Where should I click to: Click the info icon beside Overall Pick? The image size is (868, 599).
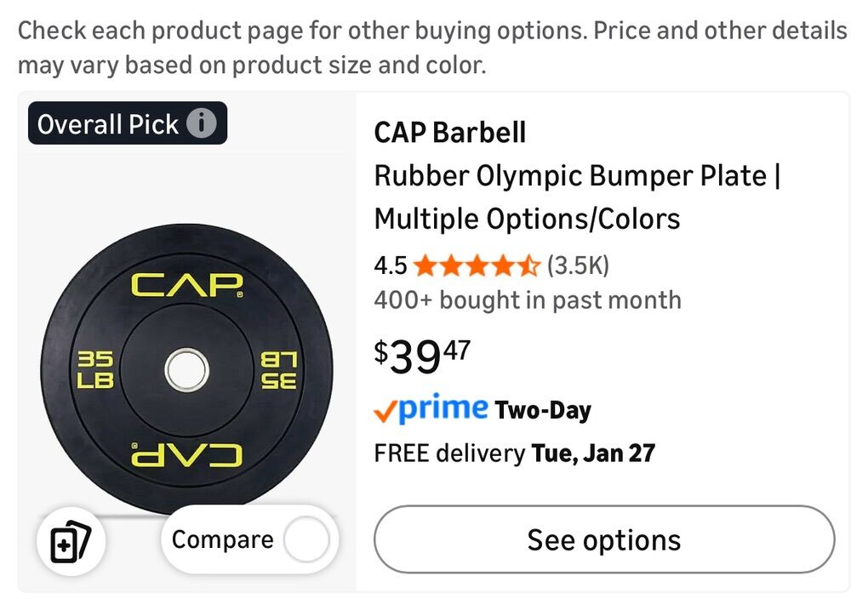(202, 124)
